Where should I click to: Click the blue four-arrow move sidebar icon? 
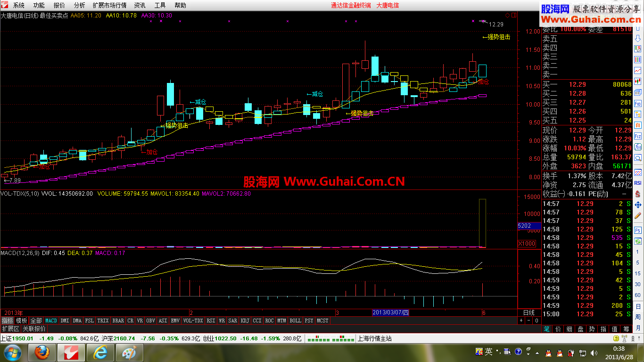(638, 205)
